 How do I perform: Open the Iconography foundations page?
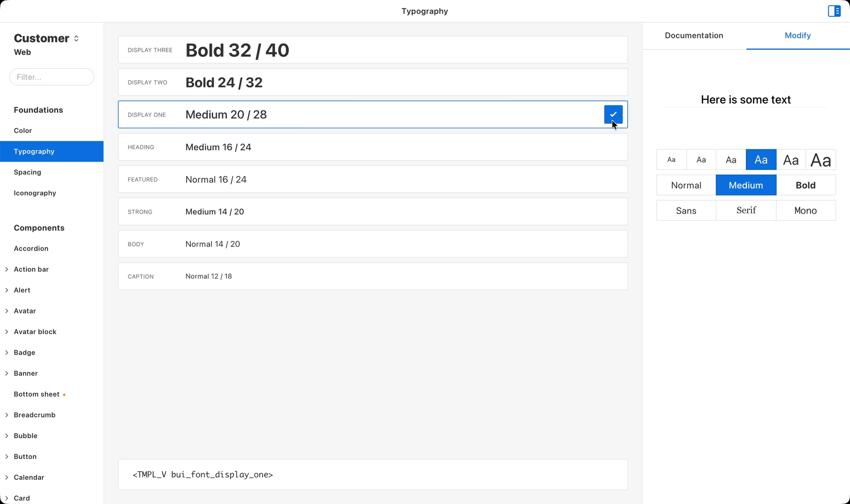tap(52, 193)
